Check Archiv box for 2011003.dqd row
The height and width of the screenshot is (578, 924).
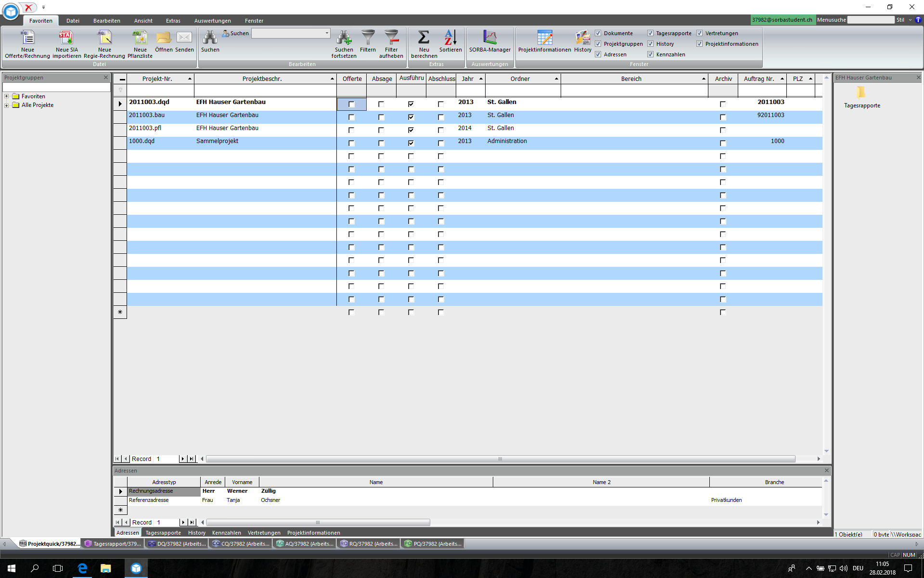[722, 104]
